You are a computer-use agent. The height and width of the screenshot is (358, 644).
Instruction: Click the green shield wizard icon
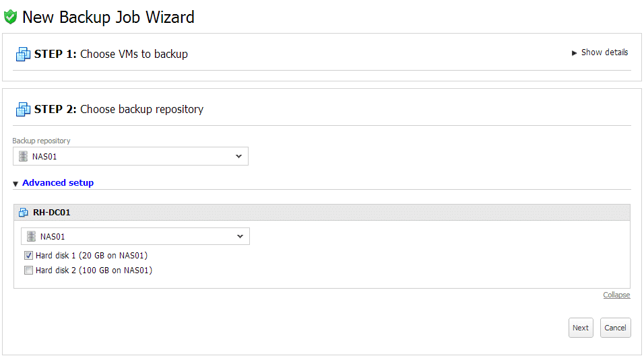[10, 17]
